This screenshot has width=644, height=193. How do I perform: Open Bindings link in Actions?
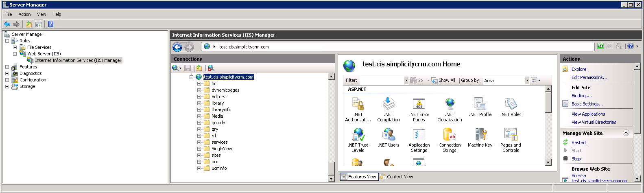582,96
